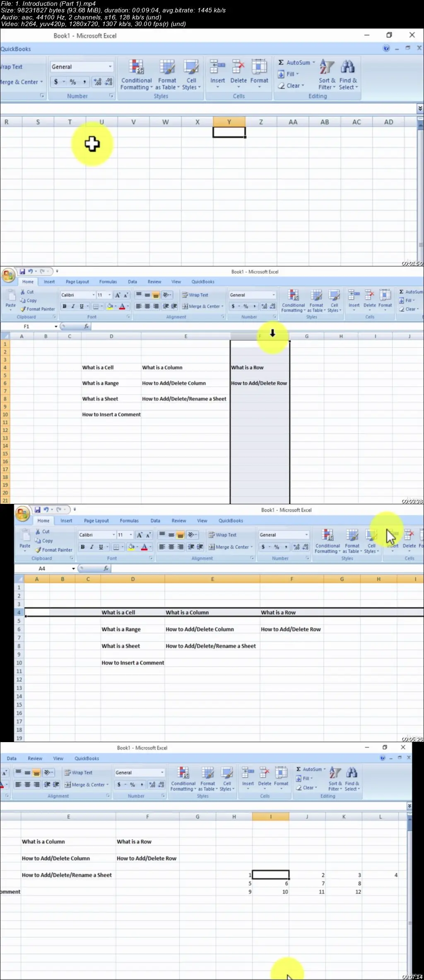Click the Help question mark in the 00:01:50 frame
424x980 pixels.
point(386,48)
